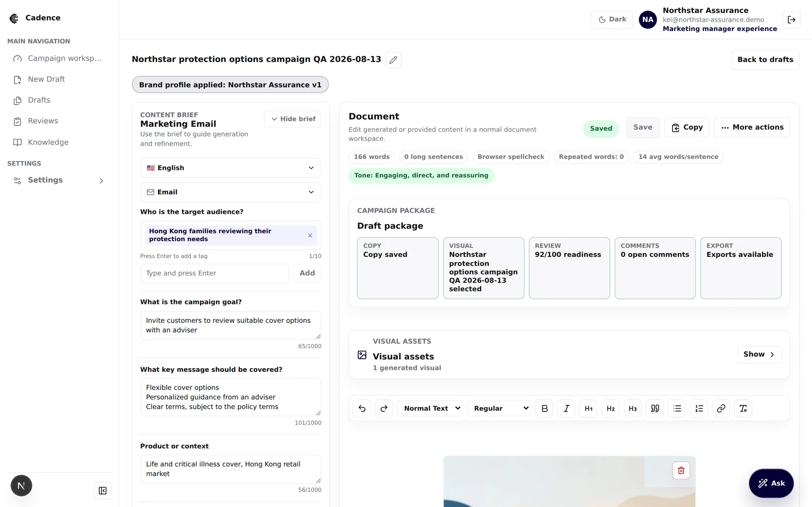812x507 pixels.
Task: Undo last edit
Action: pos(362,409)
